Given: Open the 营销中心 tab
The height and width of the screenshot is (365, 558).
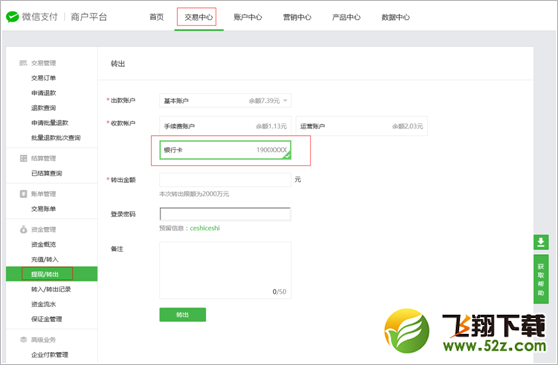Looking at the screenshot, I should (297, 17).
